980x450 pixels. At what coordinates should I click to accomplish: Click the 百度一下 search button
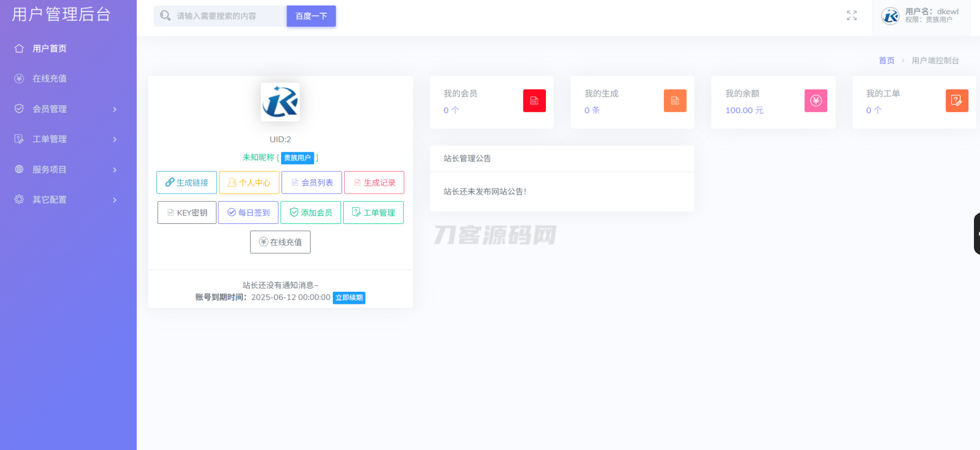(x=311, y=16)
